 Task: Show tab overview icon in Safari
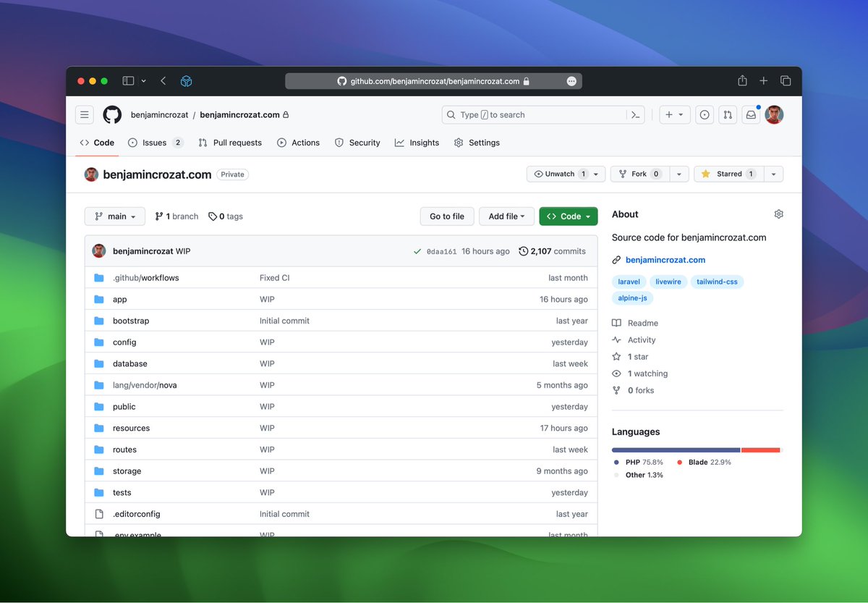786,81
